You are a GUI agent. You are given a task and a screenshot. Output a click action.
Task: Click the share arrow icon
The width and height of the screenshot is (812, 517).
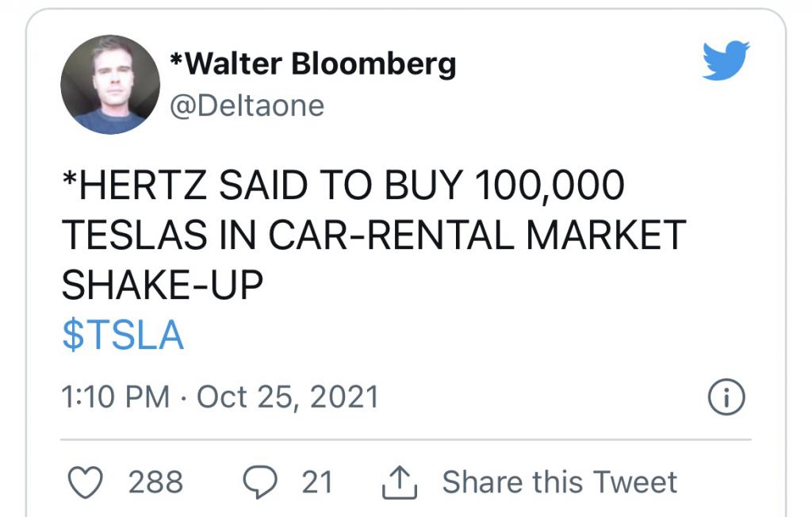click(x=400, y=482)
